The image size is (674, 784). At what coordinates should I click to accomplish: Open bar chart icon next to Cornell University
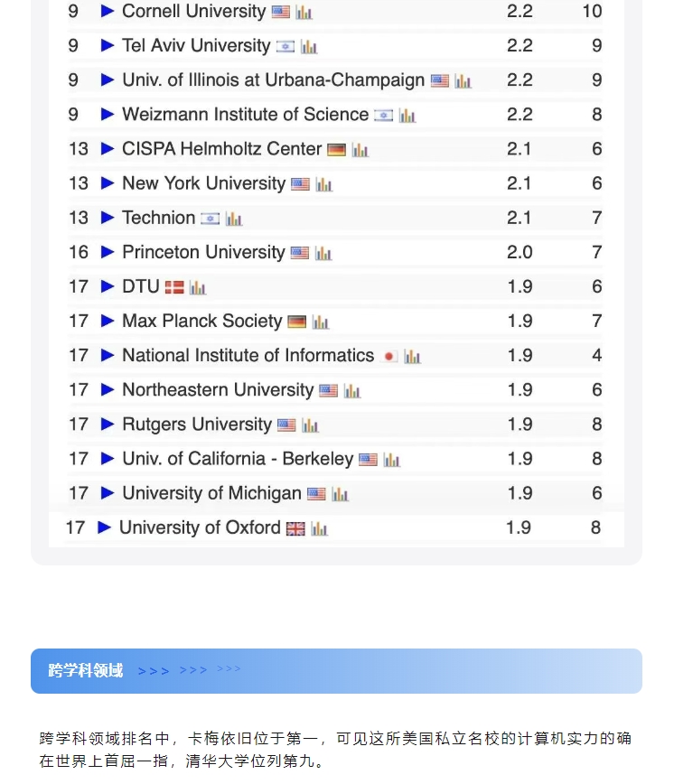(x=304, y=13)
